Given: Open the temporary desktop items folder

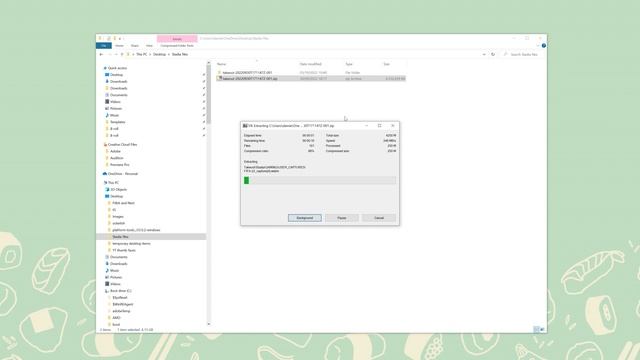Looking at the screenshot, I should pyautogui.click(x=131, y=243).
